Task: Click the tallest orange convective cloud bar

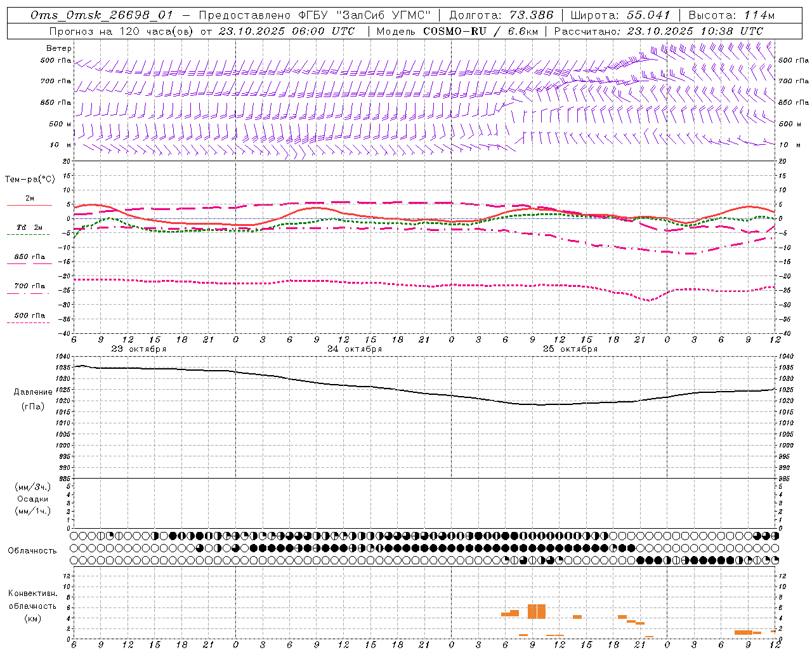Action: [x=537, y=611]
